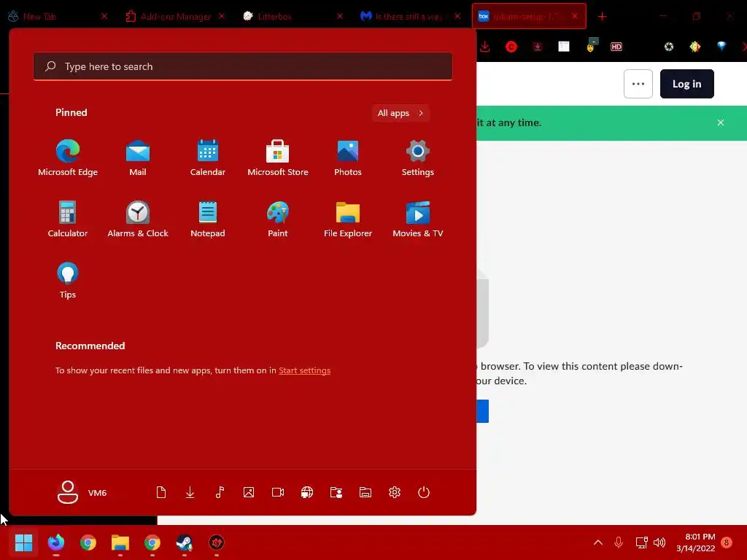Open the browser Downloads arrow icon
This screenshot has height=560, width=747.
pos(485,46)
